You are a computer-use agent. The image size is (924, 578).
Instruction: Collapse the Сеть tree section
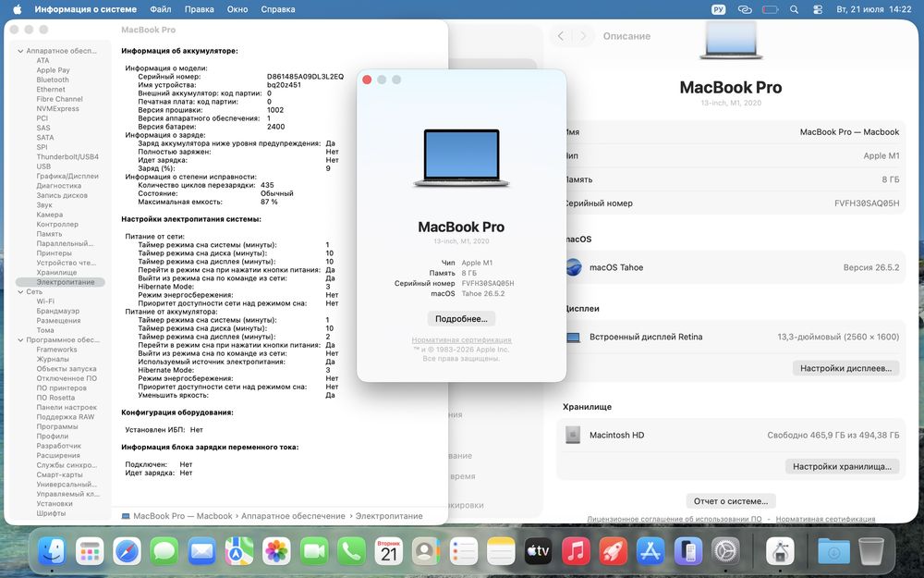pyautogui.click(x=20, y=292)
